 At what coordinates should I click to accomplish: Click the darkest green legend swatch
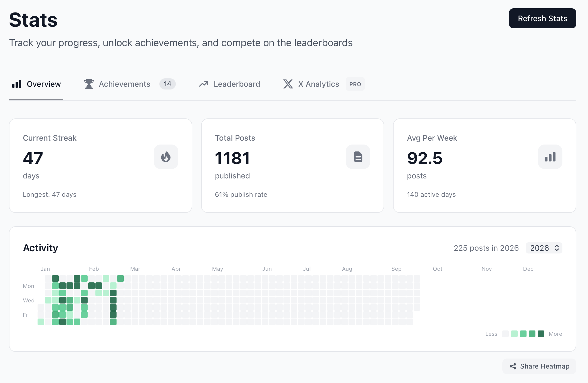pyautogui.click(x=541, y=334)
